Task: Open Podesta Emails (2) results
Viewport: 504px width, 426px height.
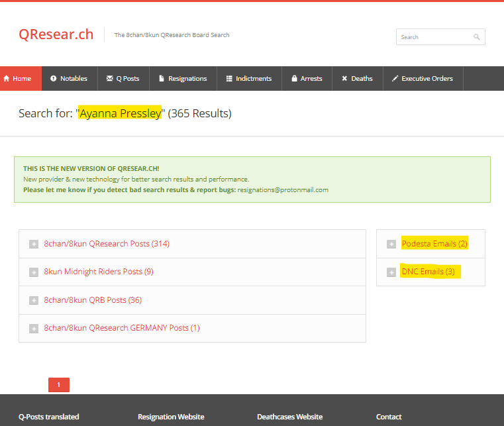Action: [434, 244]
